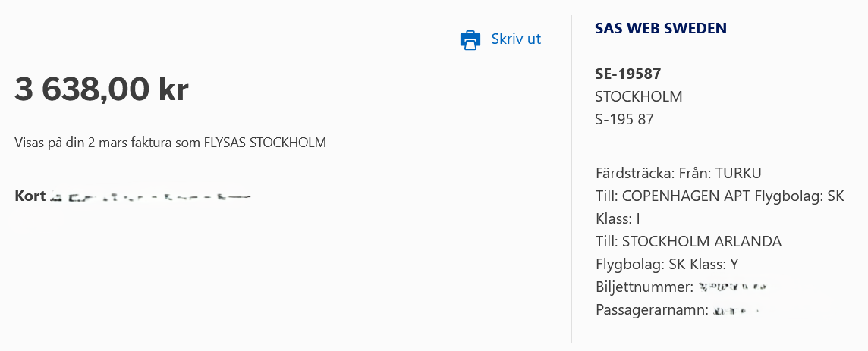Click the bold "Kort" label
Image resolution: width=868 pixels, height=351 pixels.
coord(30,196)
